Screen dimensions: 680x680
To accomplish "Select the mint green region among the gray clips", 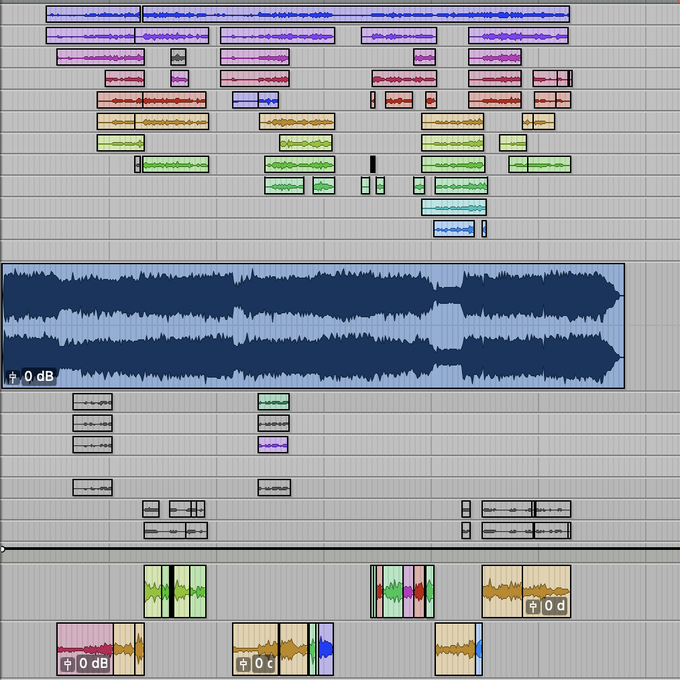I will (x=274, y=402).
